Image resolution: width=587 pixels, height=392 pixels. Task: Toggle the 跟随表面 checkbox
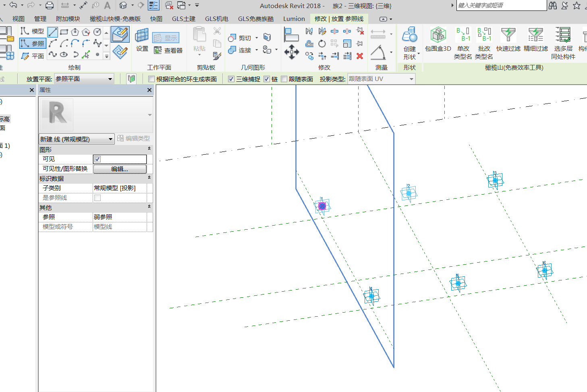pos(284,79)
